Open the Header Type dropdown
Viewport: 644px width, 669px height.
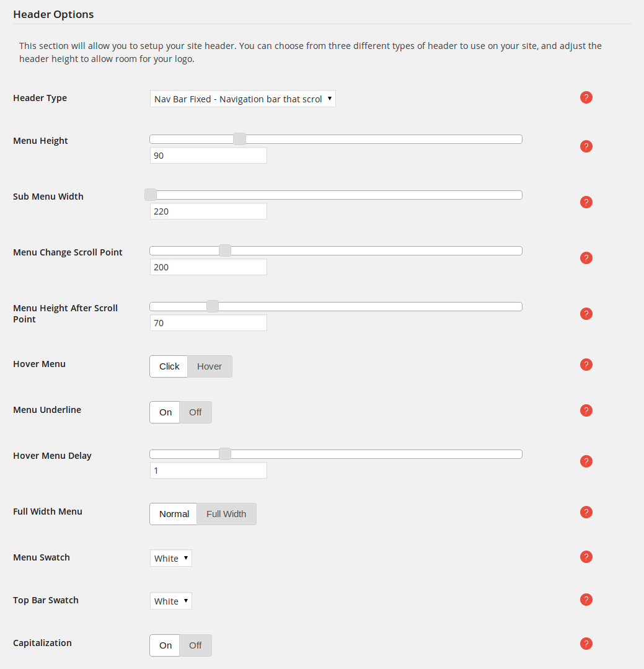[243, 99]
